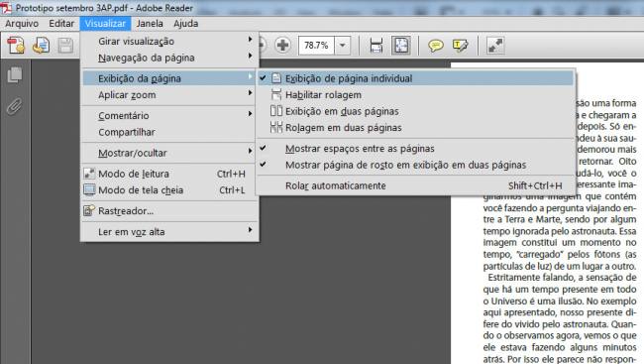Click the fit one full page icon
The width and height of the screenshot is (644, 364).
tap(401, 46)
